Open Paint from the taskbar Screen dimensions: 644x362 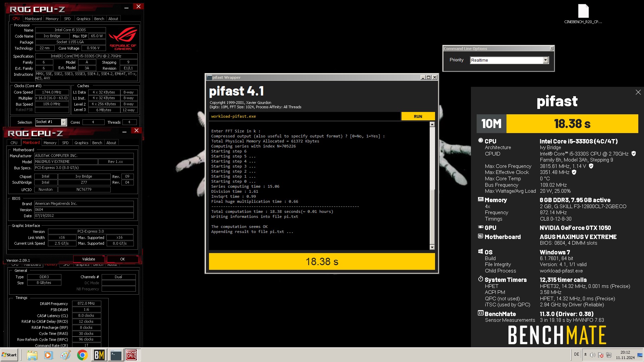65,355
